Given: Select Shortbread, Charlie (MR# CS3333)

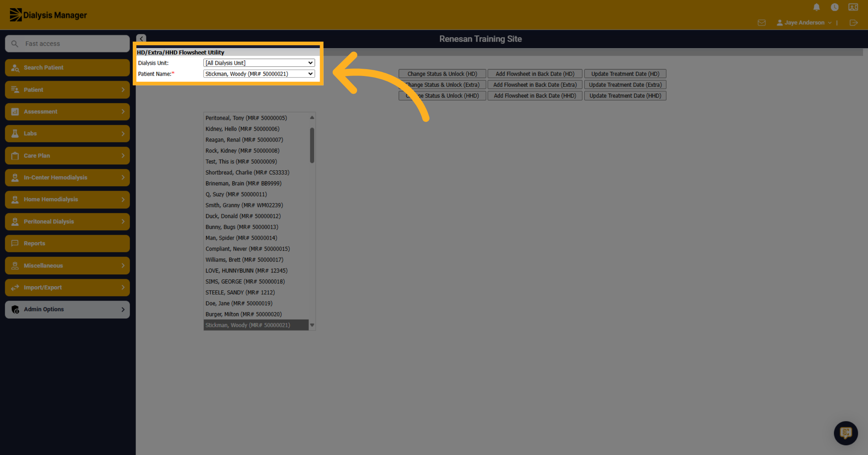Looking at the screenshot, I should (x=256, y=173).
